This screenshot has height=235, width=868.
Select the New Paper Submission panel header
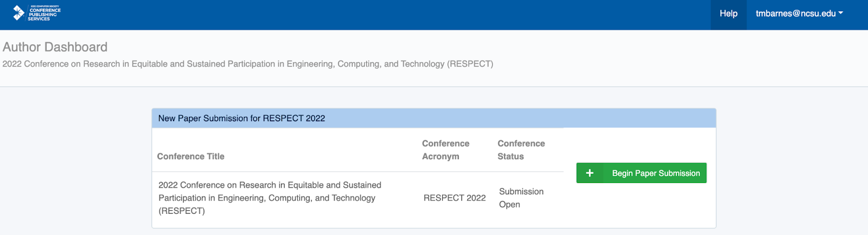(x=242, y=118)
